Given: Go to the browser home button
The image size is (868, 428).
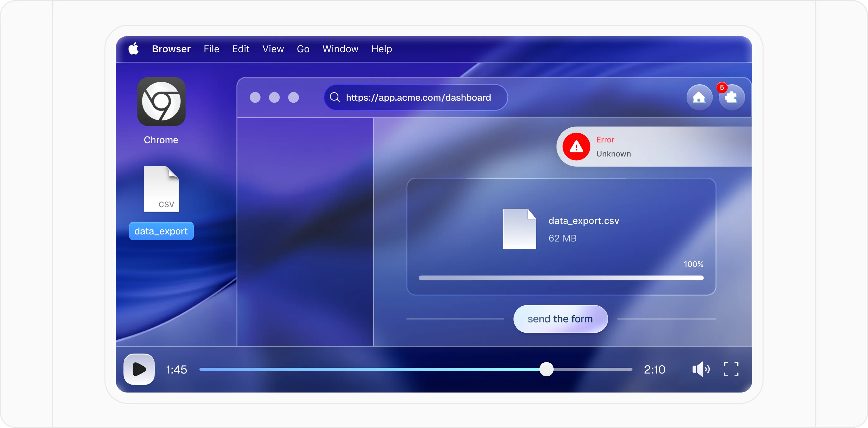Looking at the screenshot, I should pos(699,98).
